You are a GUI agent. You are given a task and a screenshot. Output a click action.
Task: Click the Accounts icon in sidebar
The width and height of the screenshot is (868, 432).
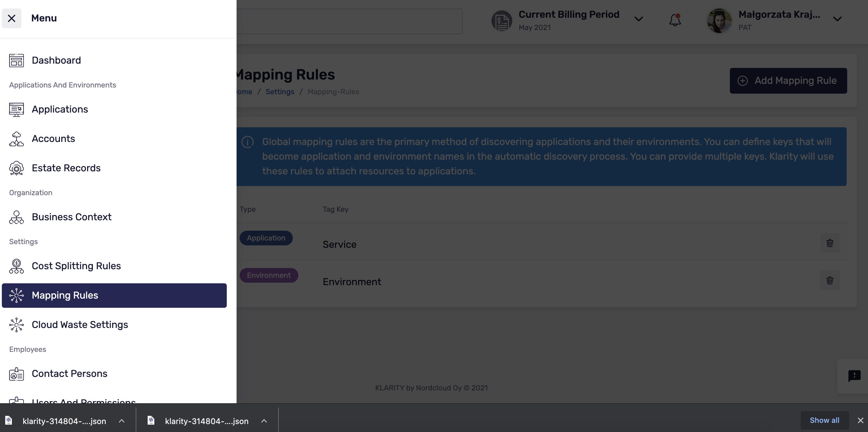click(x=16, y=139)
